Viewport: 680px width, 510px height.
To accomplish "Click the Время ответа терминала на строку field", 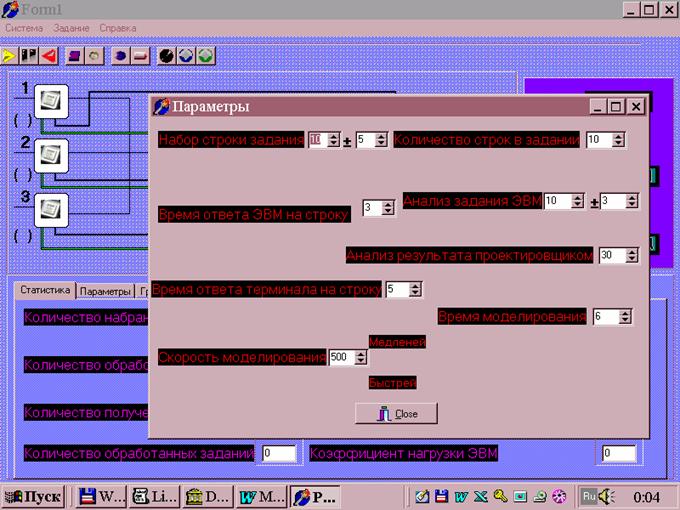I will pos(396,290).
